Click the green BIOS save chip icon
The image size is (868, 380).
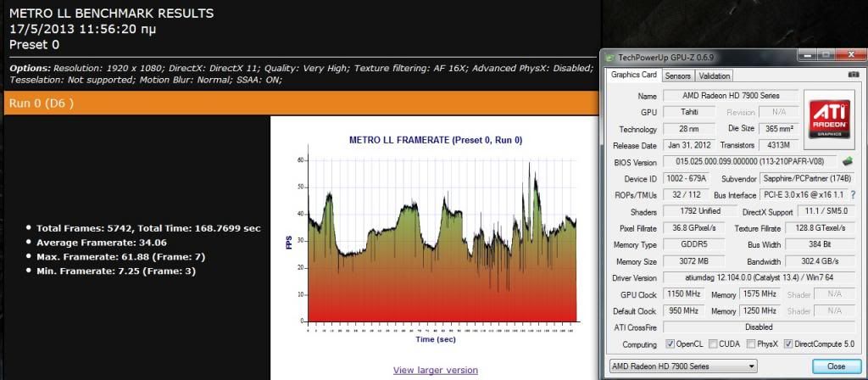point(847,162)
